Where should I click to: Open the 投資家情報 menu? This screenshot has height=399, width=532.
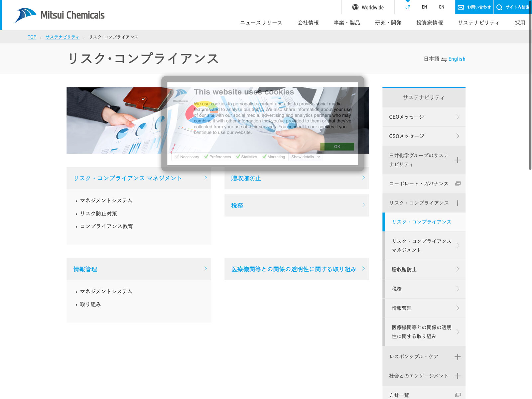click(x=430, y=23)
